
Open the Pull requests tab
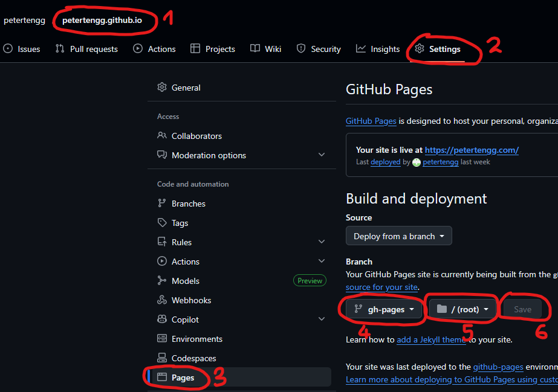[x=86, y=49]
